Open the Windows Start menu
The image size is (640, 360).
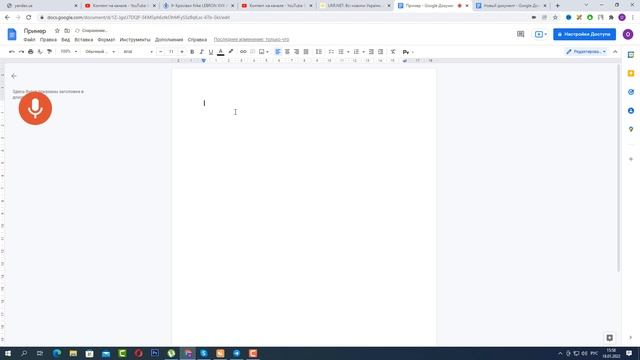pyautogui.click(x=8, y=353)
